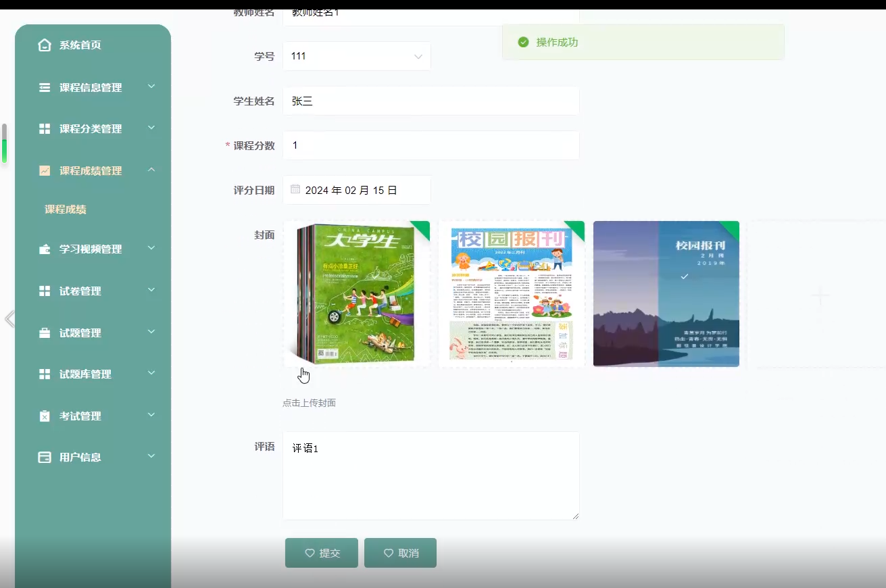This screenshot has width=886, height=588.
Task: Click the 课程分类管理 grid icon
Action: (45, 129)
